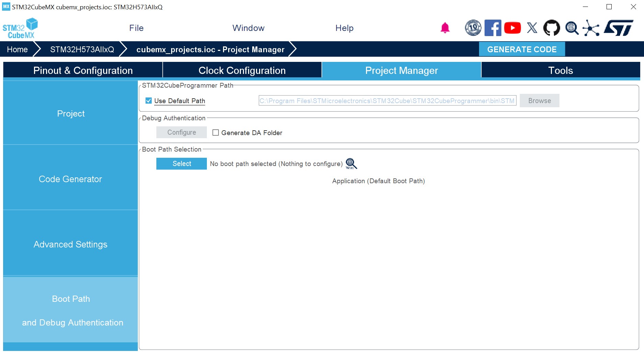
Task: Open the Window menu
Action: (248, 28)
